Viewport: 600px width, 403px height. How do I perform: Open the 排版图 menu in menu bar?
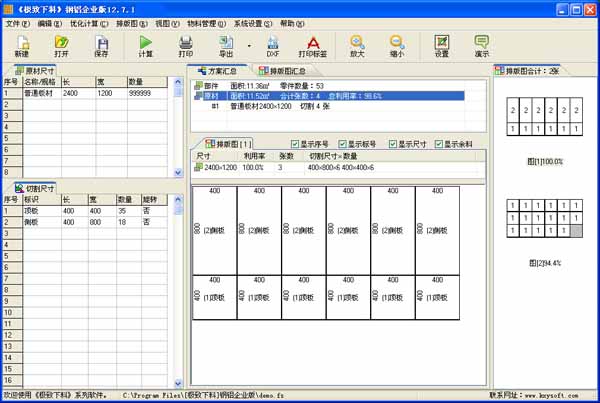[x=132, y=24]
